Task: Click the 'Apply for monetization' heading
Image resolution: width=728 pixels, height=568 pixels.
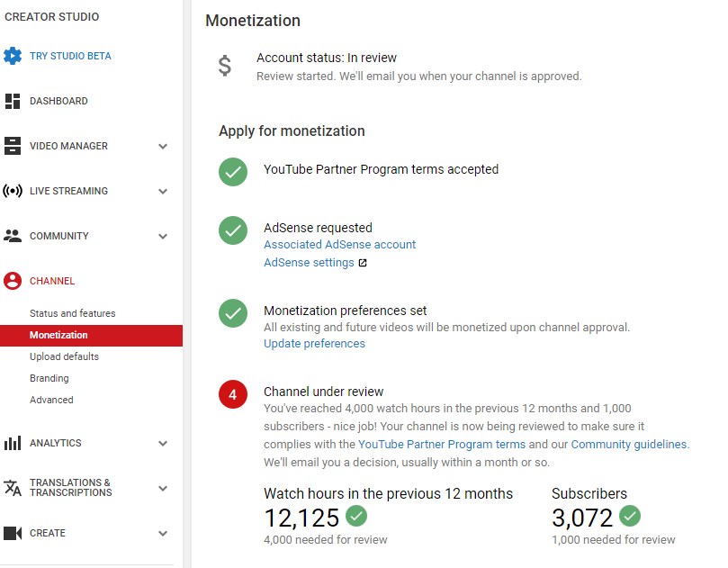Action: point(292,131)
